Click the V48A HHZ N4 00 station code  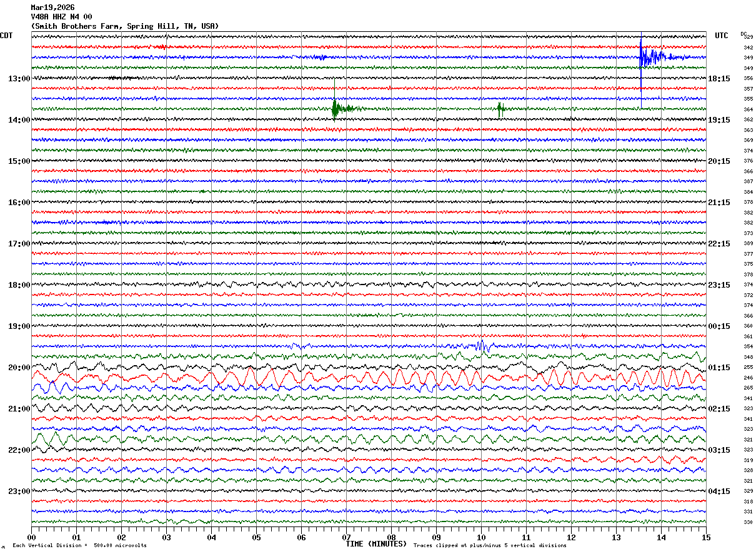pos(61,17)
